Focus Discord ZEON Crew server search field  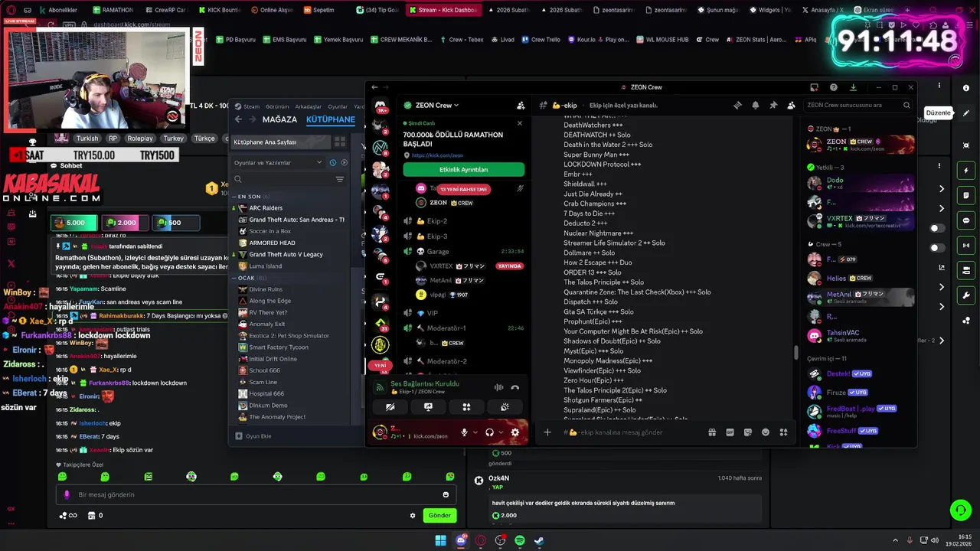857,106
